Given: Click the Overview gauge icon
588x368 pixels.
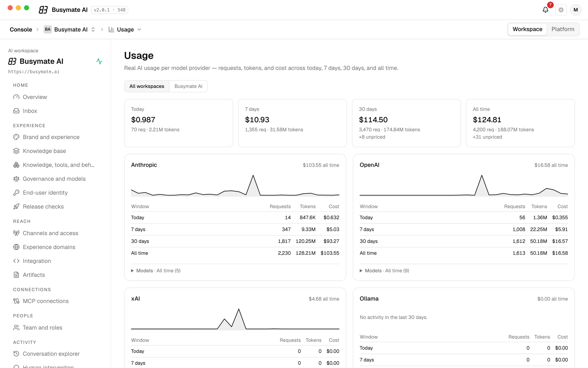Looking at the screenshot, I should click(16, 97).
